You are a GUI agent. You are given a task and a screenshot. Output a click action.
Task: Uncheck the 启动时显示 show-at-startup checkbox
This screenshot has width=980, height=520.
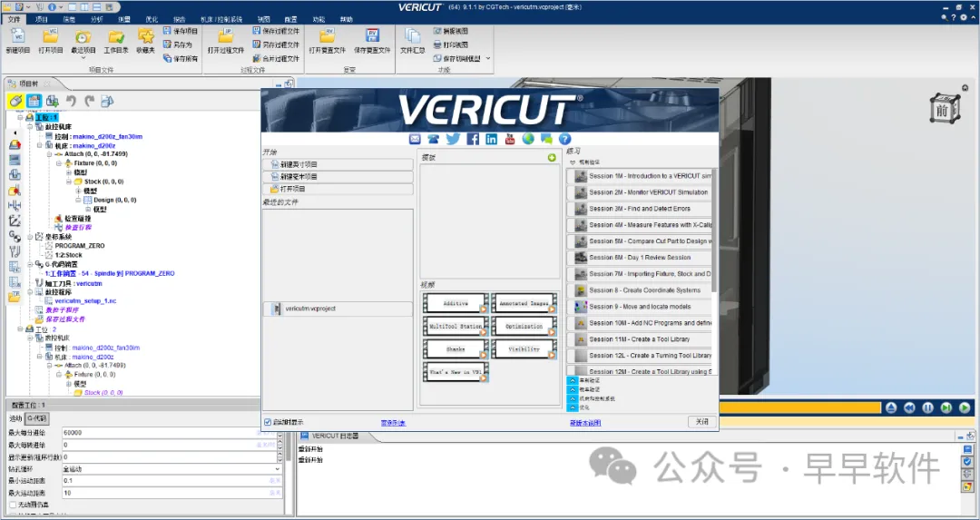pyautogui.click(x=268, y=423)
